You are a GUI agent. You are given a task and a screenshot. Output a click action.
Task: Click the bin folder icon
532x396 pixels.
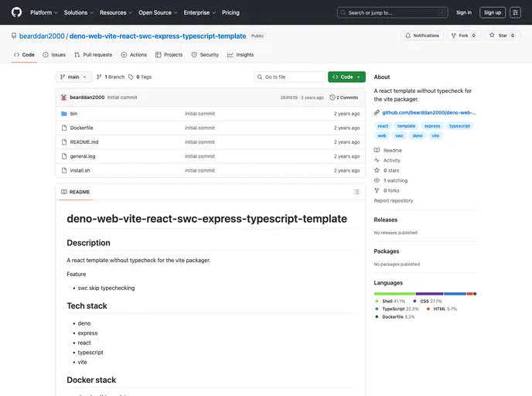pyautogui.click(x=64, y=114)
